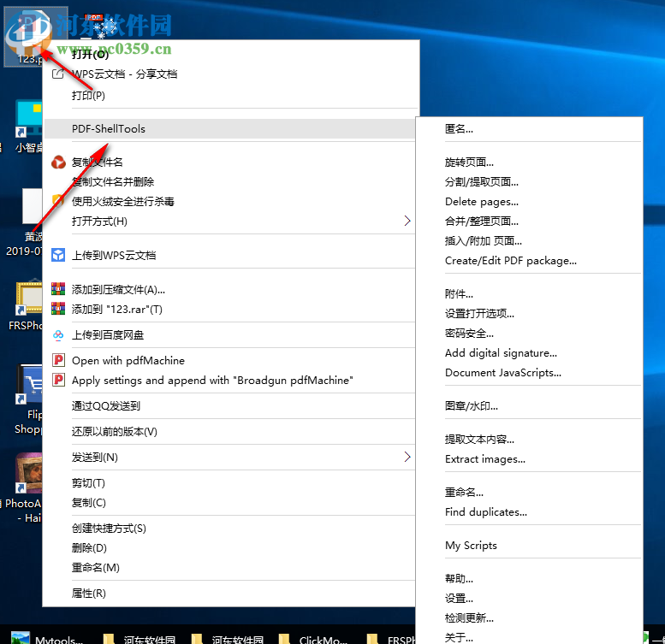Choose 设置打开选项...
This screenshot has height=644, width=665.
coord(479,314)
